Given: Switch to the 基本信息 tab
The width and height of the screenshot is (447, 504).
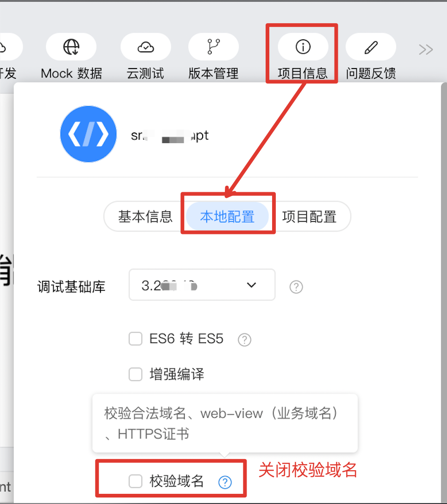Looking at the screenshot, I should pyautogui.click(x=145, y=216).
